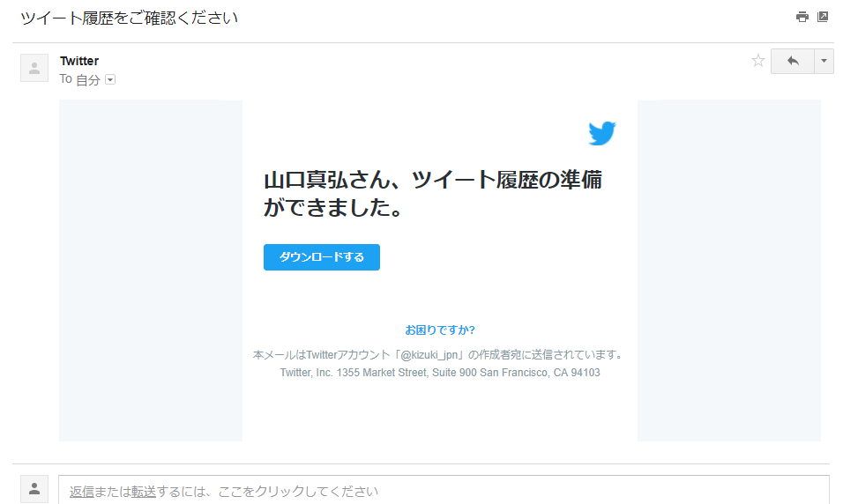Click the user avatar beside reply box
The height and width of the screenshot is (504, 843).
pyautogui.click(x=34, y=489)
